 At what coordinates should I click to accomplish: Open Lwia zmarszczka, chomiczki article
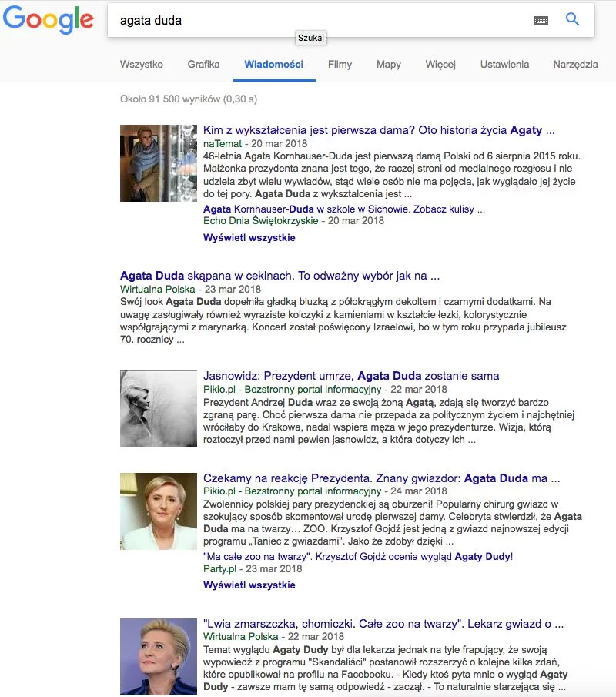(383, 624)
